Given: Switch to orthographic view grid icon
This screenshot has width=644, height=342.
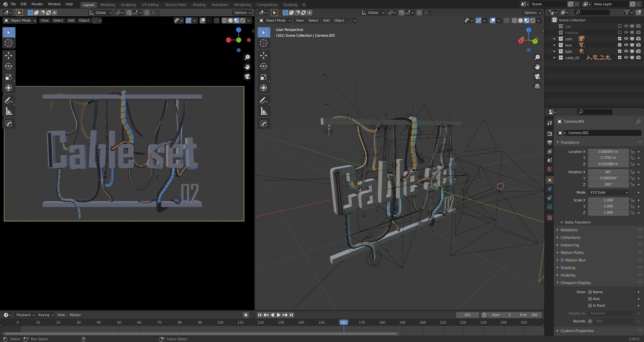Looking at the screenshot, I should (x=537, y=86).
